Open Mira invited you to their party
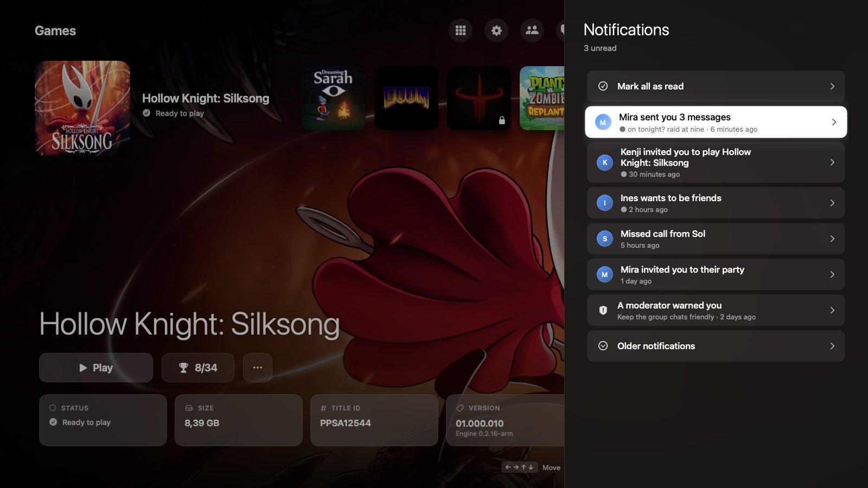Screen dimensions: 868x488 click(x=716, y=274)
